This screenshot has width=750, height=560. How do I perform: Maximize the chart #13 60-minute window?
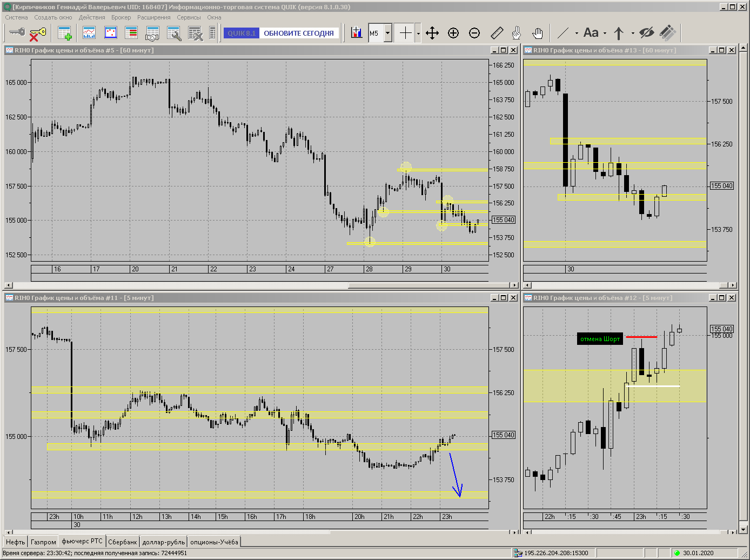pos(721,50)
